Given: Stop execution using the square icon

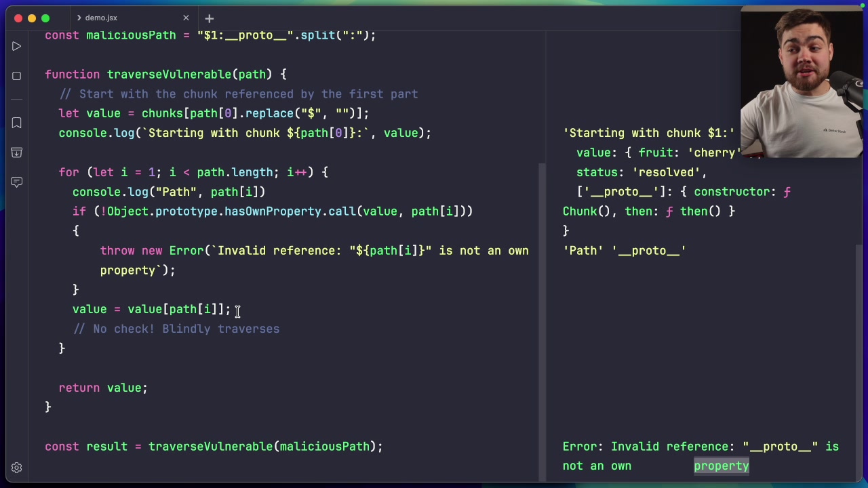Looking at the screenshot, I should pos(16,76).
